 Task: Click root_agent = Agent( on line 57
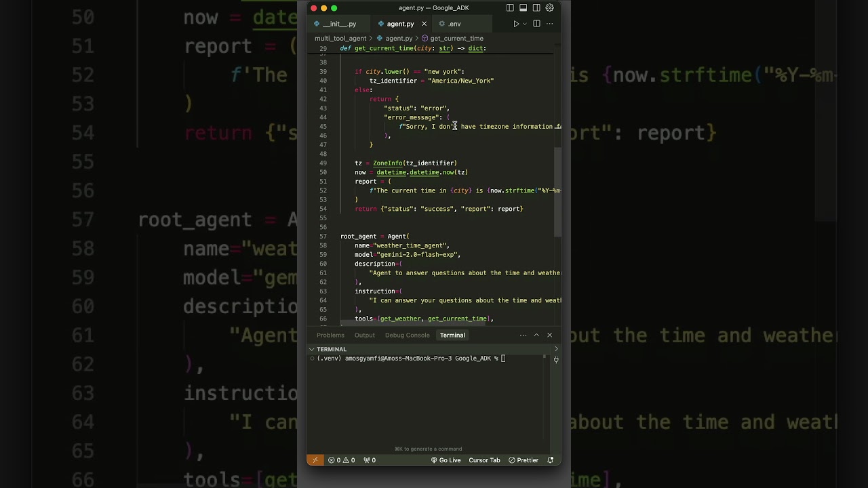click(375, 237)
